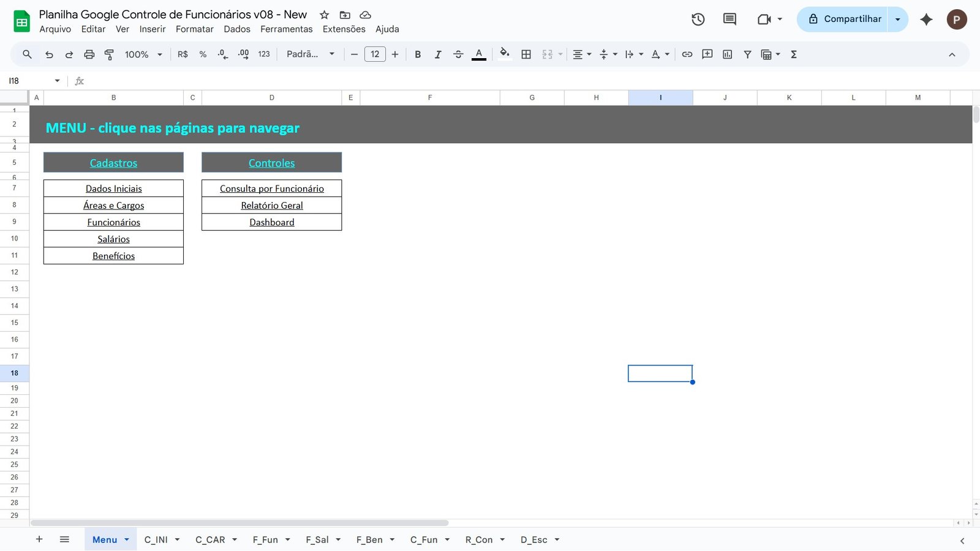Select the paint format tool
Viewport: 980px width, 551px height.
pos(109,54)
